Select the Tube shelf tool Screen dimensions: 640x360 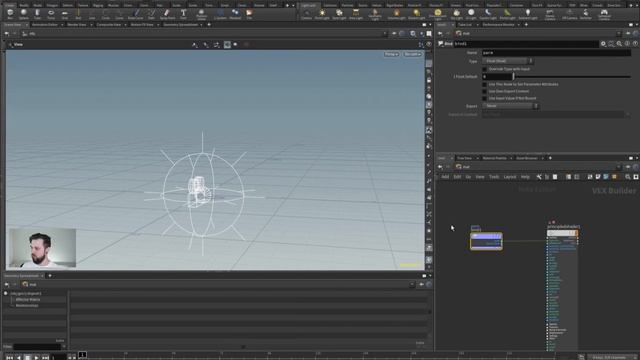tap(37, 14)
